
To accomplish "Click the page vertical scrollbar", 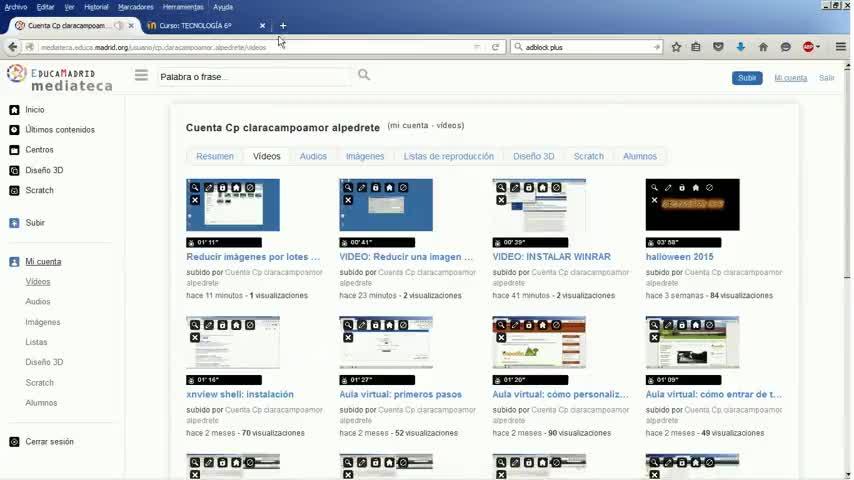I will tap(847, 271).
